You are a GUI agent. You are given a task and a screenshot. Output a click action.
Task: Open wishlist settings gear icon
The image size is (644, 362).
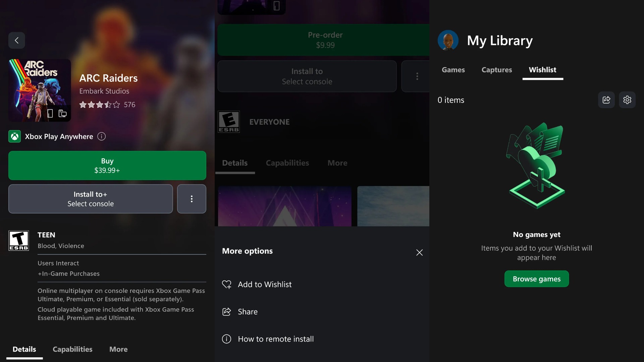627,100
